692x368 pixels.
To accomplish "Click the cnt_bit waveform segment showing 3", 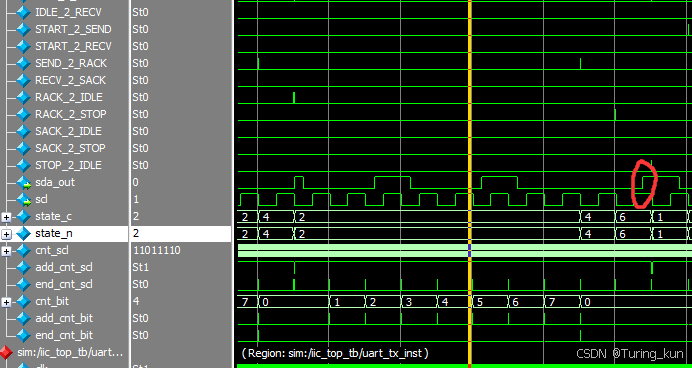I will coord(419,302).
